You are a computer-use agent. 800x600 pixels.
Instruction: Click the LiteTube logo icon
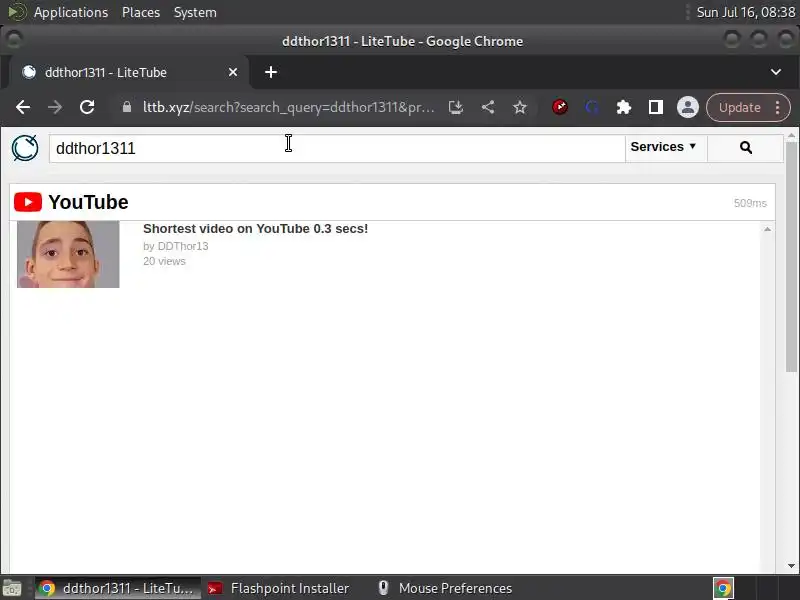[x=24, y=148]
